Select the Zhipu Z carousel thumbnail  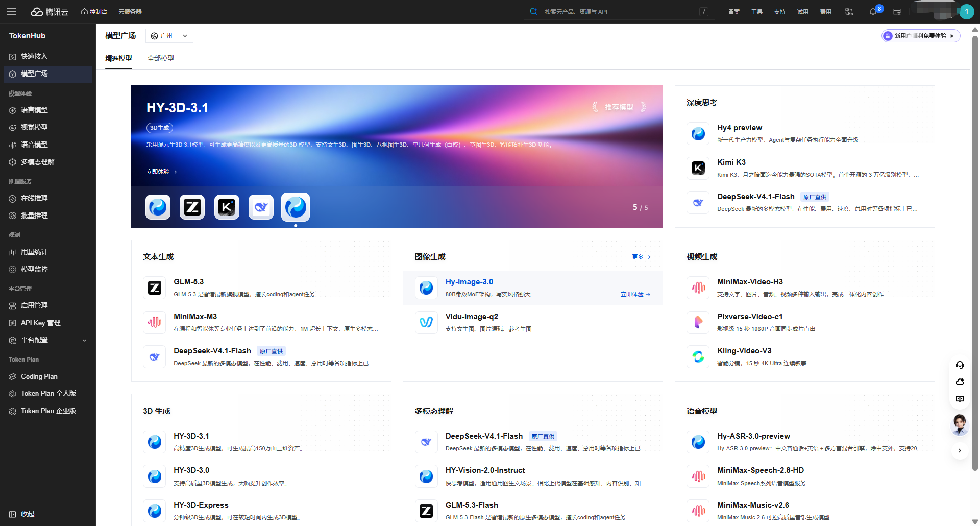click(x=192, y=207)
